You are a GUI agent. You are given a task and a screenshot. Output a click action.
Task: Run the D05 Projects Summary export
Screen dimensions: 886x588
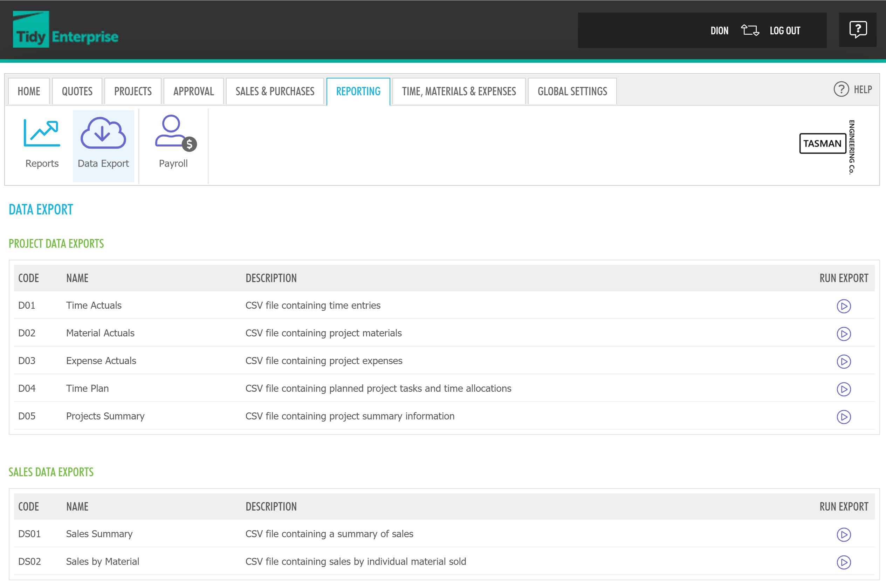[844, 417]
